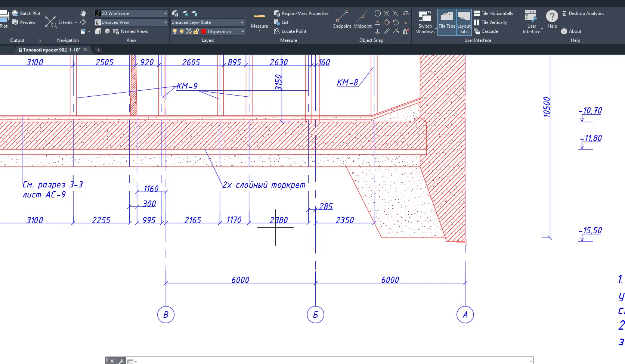Select the Orbit navigation tool

83,22
